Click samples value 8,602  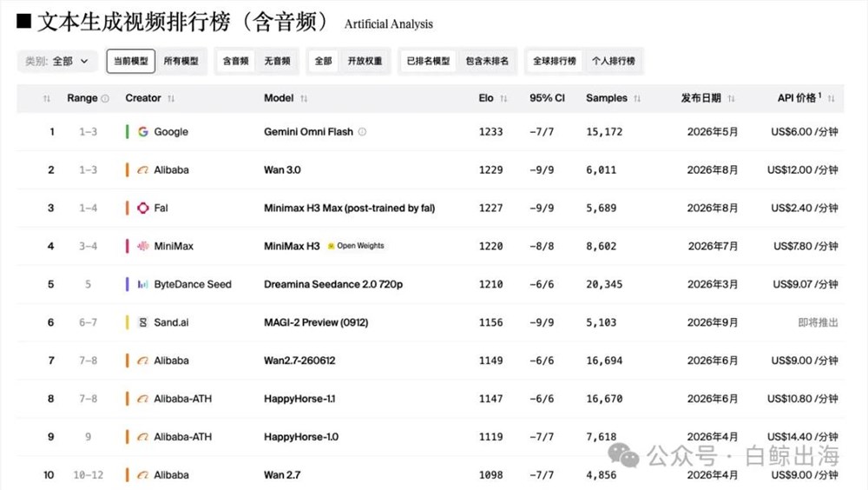click(602, 246)
